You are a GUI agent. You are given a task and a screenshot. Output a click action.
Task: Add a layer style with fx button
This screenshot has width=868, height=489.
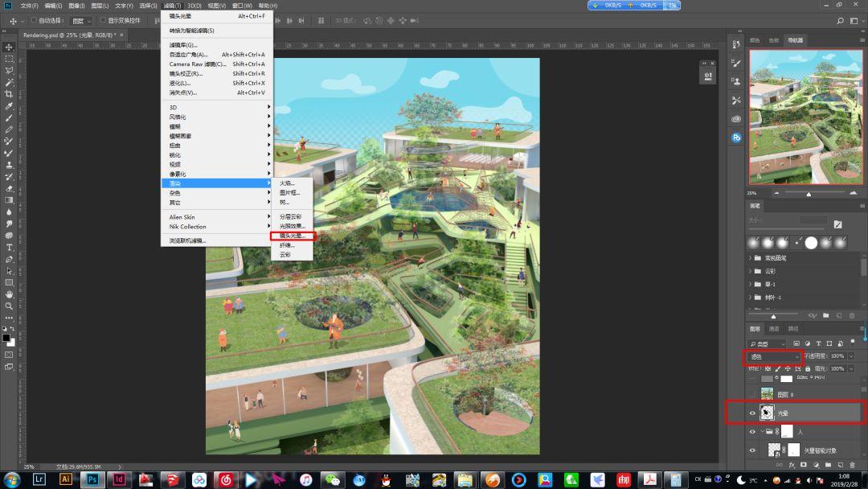pyautogui.click(x=792, y=465)
